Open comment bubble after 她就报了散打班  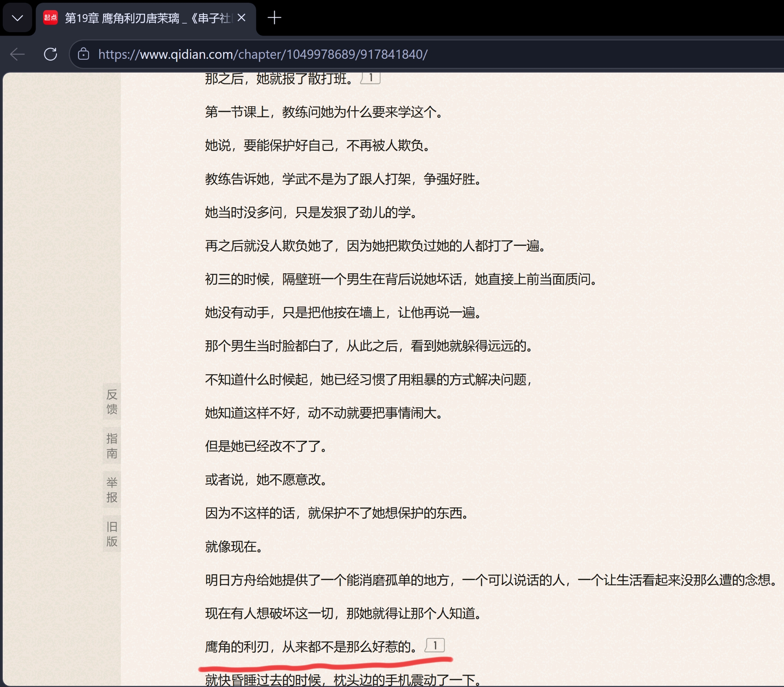tap(370, 78)
